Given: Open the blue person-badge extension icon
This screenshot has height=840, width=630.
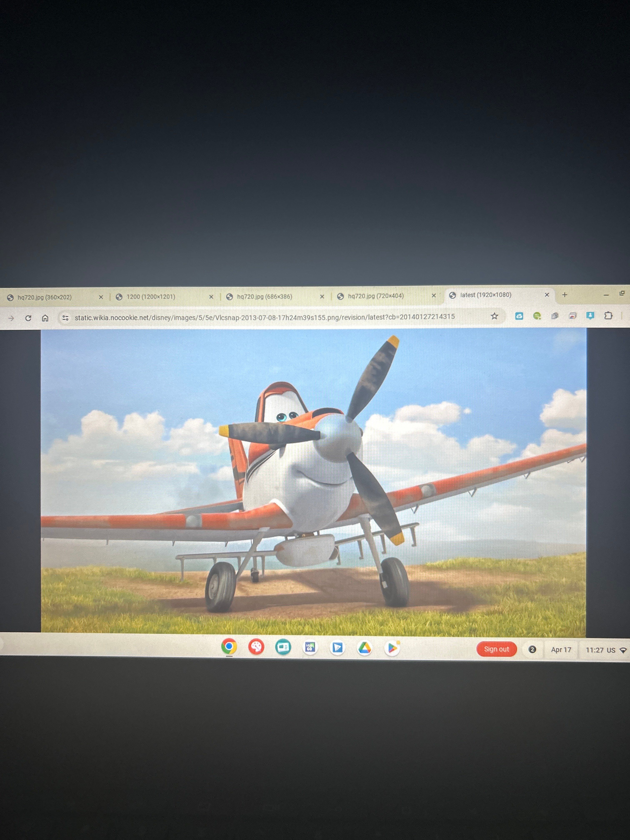Looking at the screenshot, I should point(590,316).
